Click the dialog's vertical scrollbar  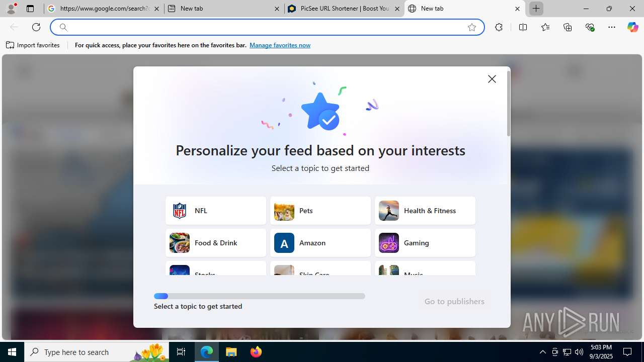click(509, 104)
